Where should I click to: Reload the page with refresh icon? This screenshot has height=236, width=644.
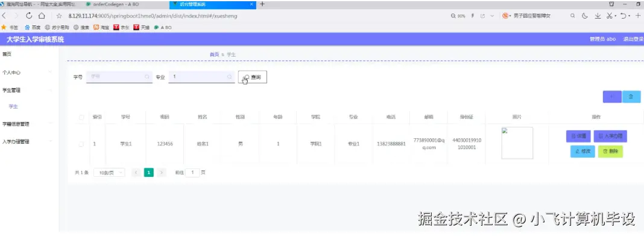coord(29,16)
